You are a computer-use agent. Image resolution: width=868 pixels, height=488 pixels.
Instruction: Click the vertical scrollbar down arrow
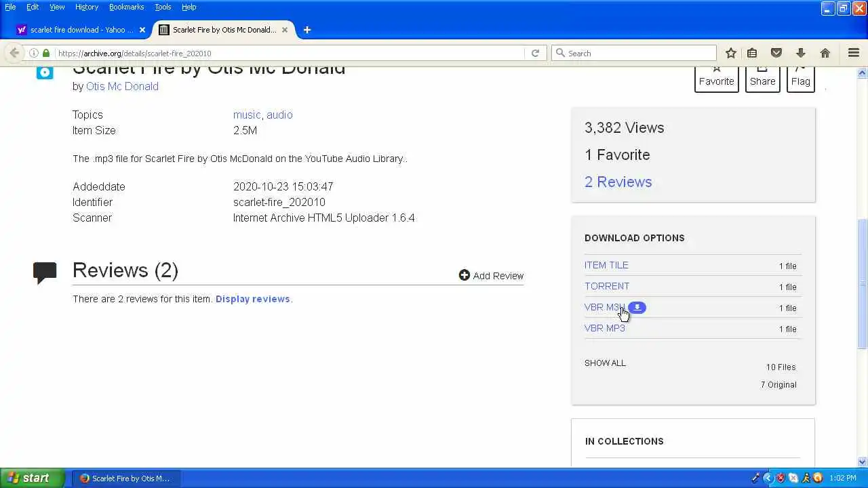[x=863, y=462]
